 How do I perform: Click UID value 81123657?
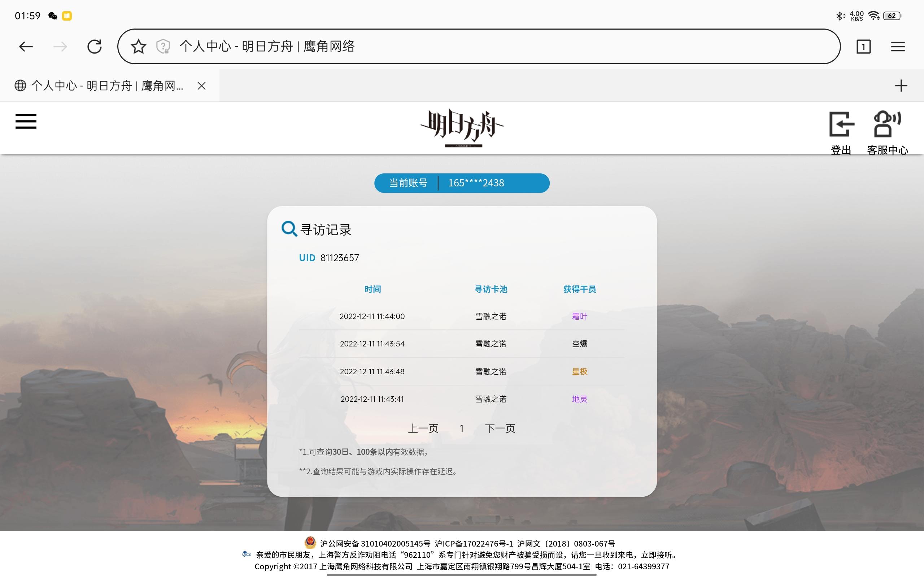pos(339,258)
